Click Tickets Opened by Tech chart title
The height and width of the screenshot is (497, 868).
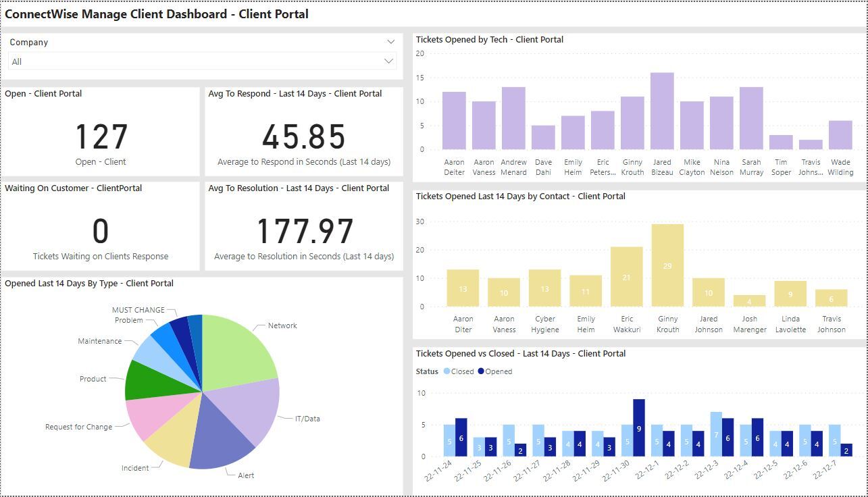[490, 39]
